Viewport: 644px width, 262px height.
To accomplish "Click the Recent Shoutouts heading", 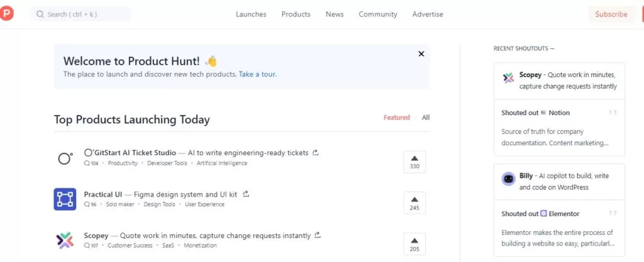I will click(524, 48).
